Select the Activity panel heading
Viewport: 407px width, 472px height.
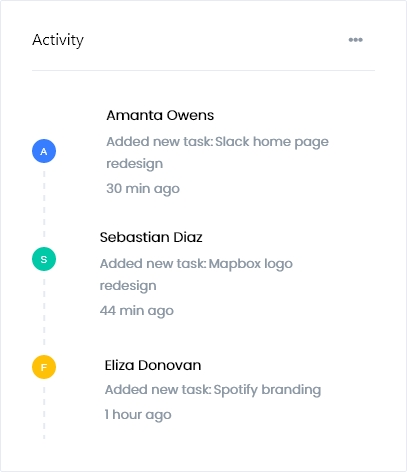[58, 40]
